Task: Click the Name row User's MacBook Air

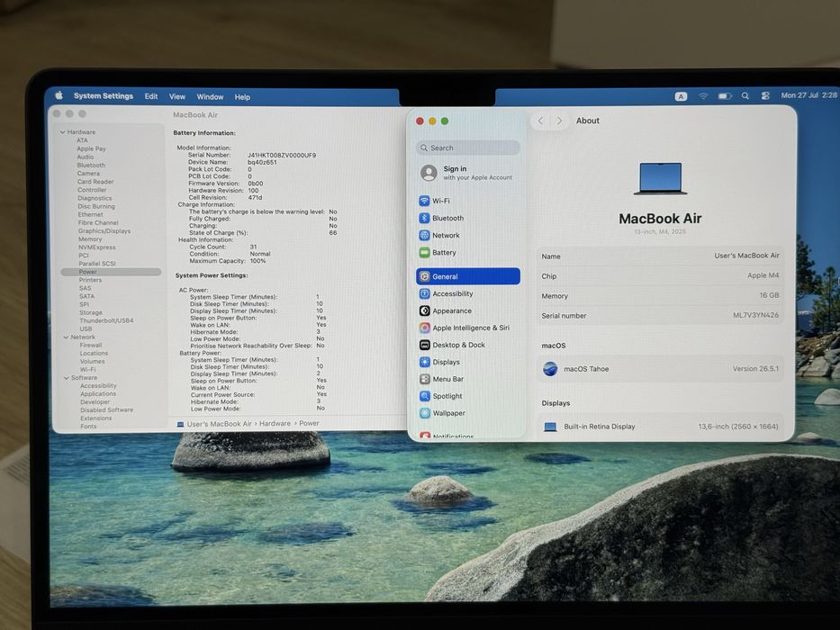Action: pyautogui.click(x=660, y=256)
